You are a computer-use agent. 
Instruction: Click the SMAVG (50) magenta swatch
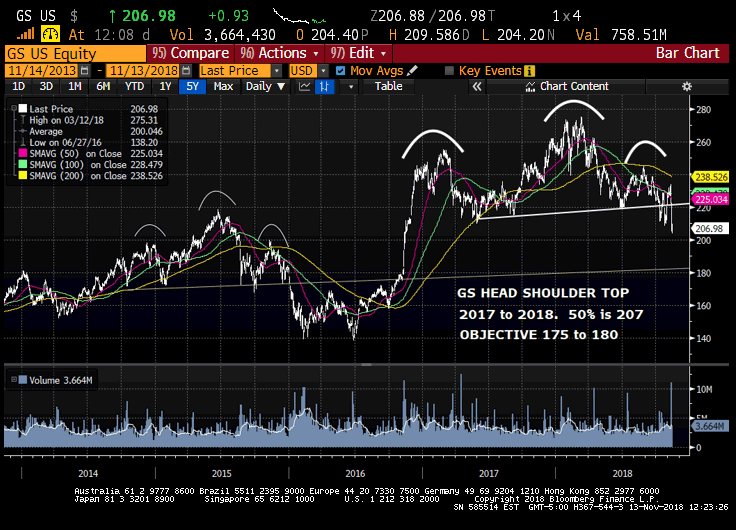click(x=23, y=154)
